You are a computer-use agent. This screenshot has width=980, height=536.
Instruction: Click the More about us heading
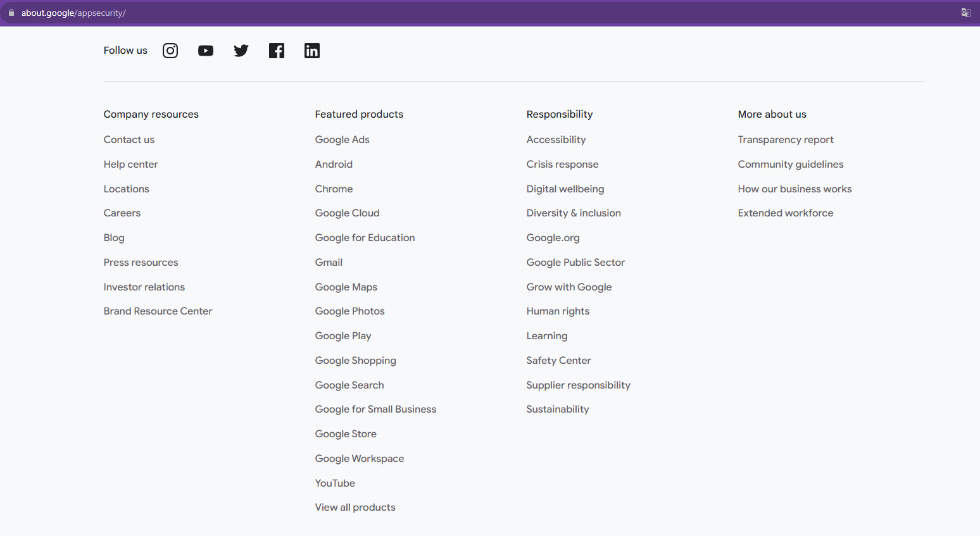(772, 115)
